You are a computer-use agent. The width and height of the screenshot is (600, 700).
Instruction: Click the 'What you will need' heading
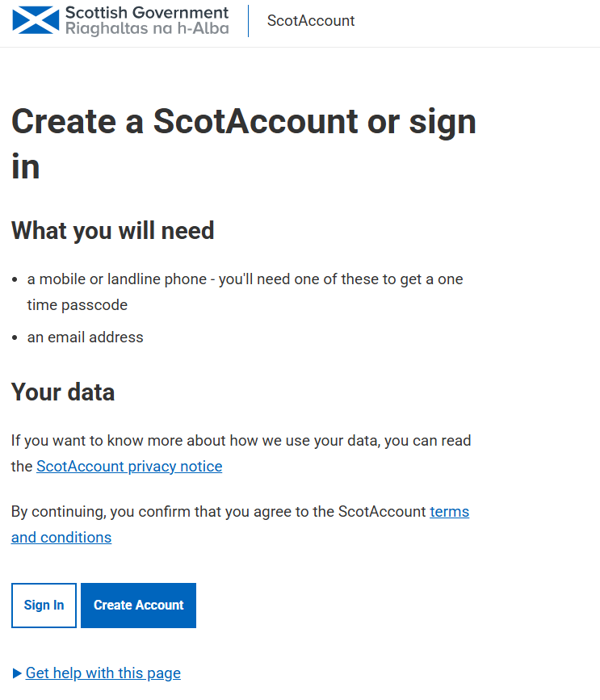[113, 230]
